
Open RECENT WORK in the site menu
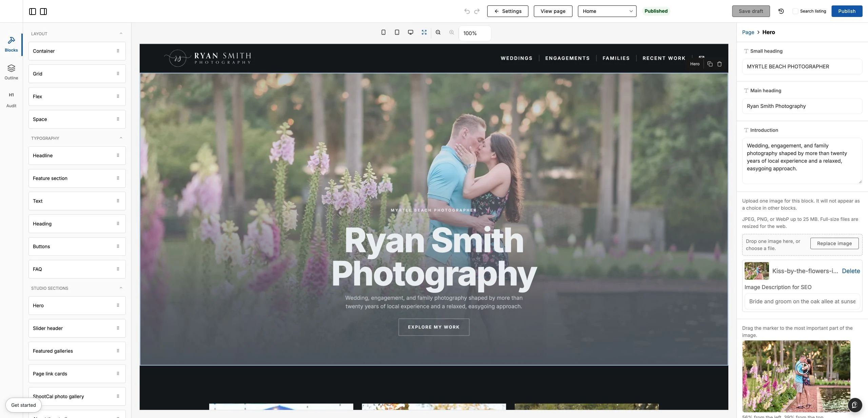click(664, 58)
